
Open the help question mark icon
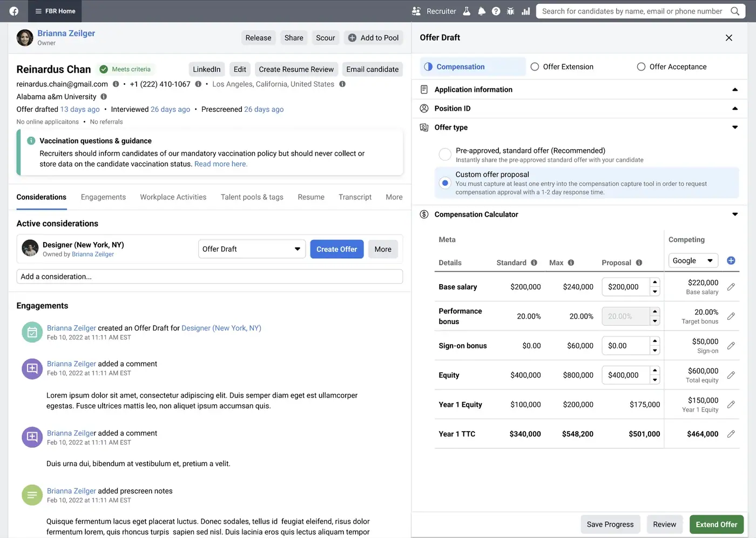click(x=496, y=11)
